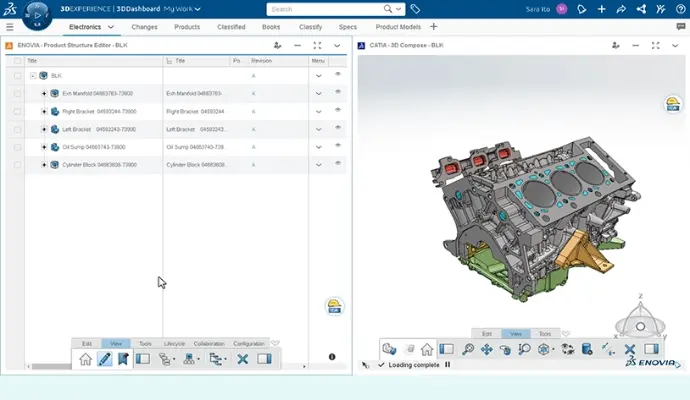Click close X icon in 3D Compose toolbar
This screenshot has width=690, height=400.
click(x=630, y=350)
